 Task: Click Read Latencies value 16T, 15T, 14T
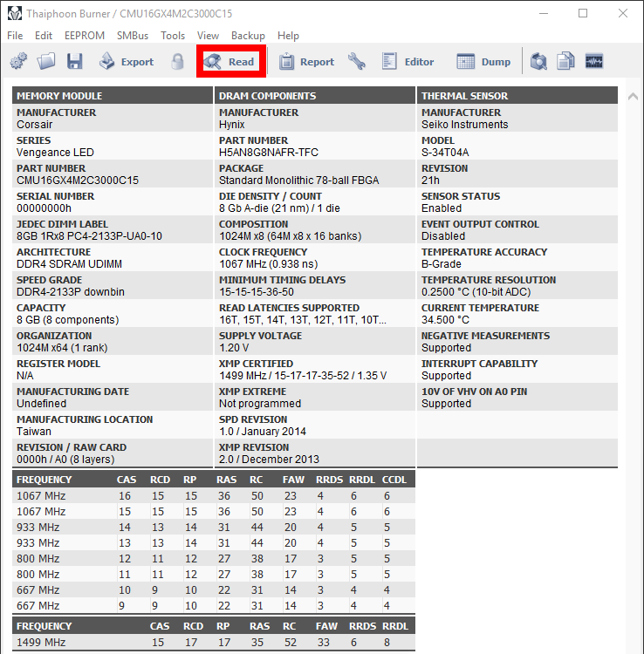click(303, 320)
